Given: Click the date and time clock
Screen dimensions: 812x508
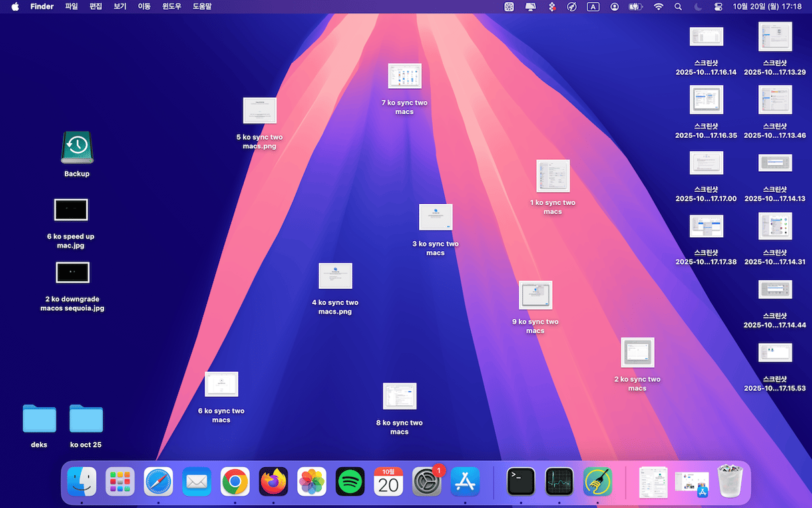Looking at the screenshot, I should pyautogui.click(x=767, y=7).
